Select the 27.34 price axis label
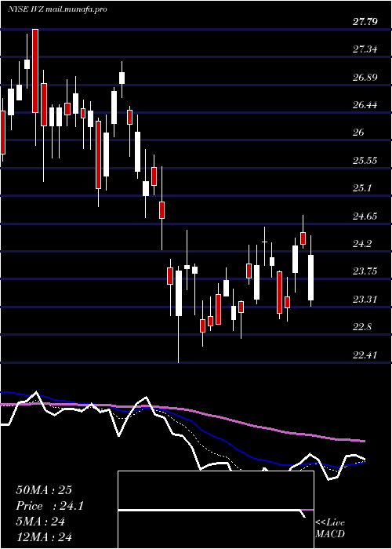Viewport: 392px width, 549px height. pyautogui.click(x=365, y=49)
